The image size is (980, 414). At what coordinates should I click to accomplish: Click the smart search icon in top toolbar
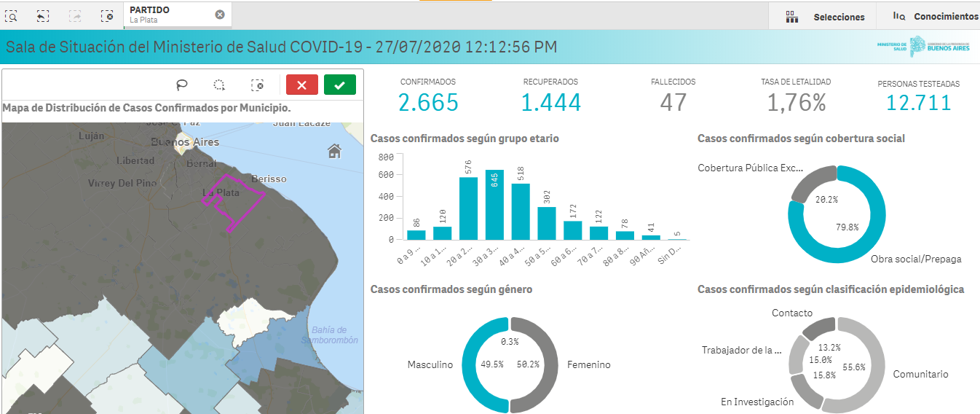pos(12,15)
